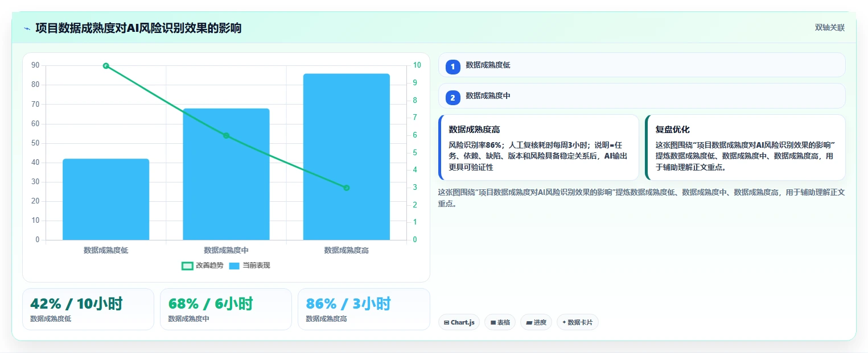Image resolution: width=868 pixels, height=353 pixels.
Task: Open the 复盘优化 card
Action: point(745,148)
